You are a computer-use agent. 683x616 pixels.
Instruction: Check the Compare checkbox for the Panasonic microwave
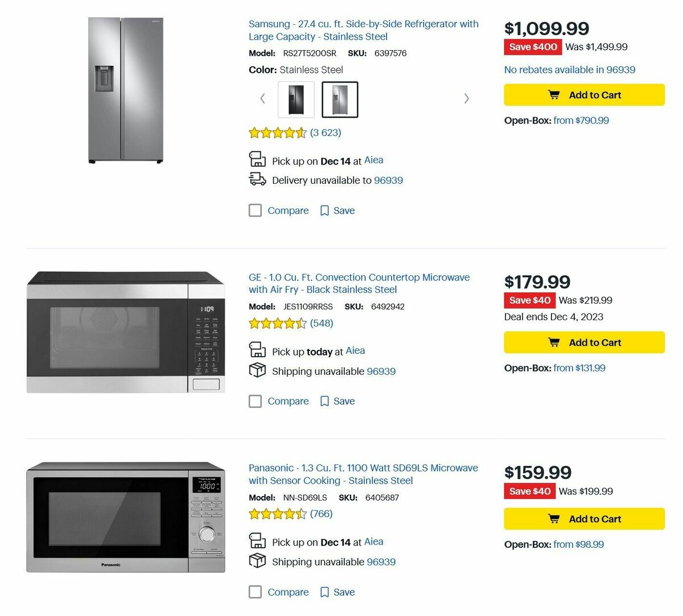pos(255,592)
